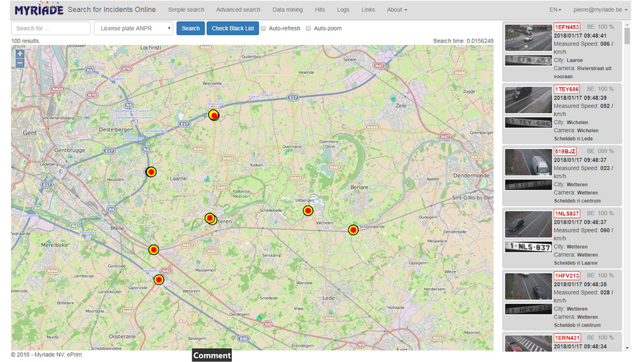Open the Data mining menu item
The width and height of the screenshot is (644, 362).
coord(288,10)
